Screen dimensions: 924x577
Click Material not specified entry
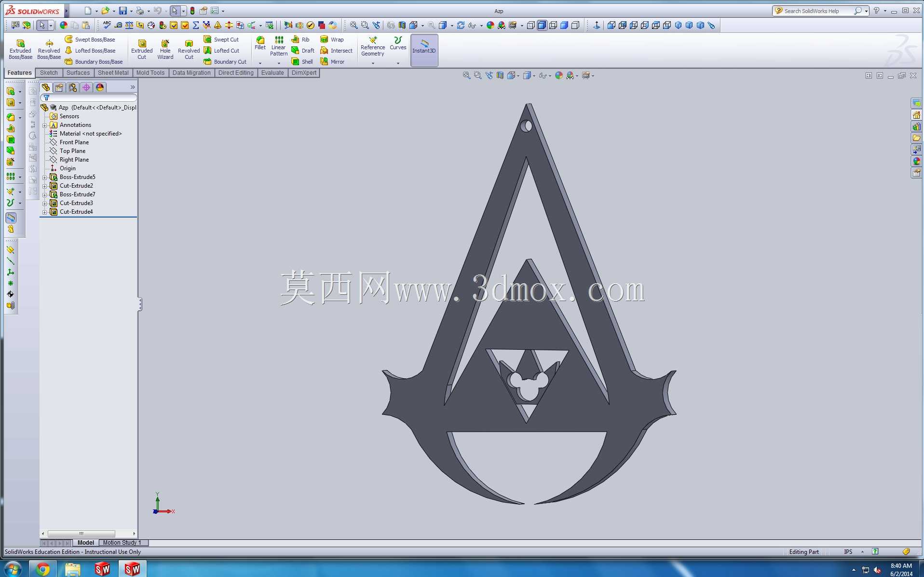pyautogui.click(x=85, y=134)
